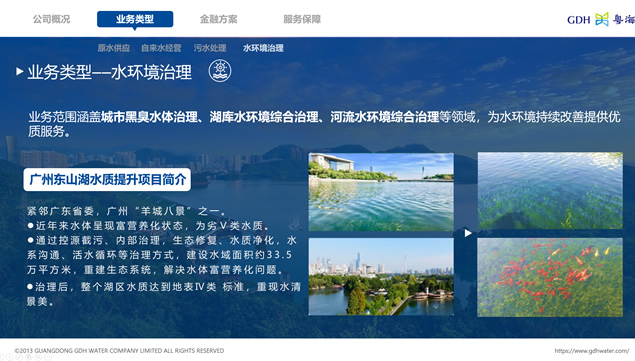
Task: Click the triangle bullet before 业务类型 heading
Action: click(x=19, y=72)
